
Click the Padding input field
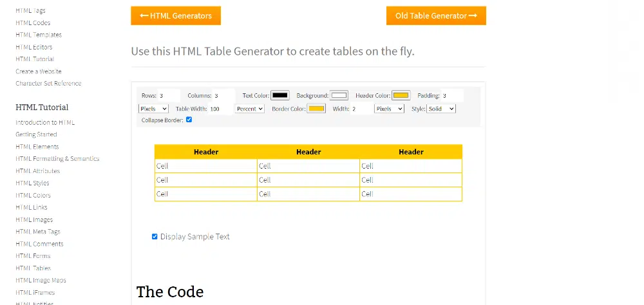451,95
